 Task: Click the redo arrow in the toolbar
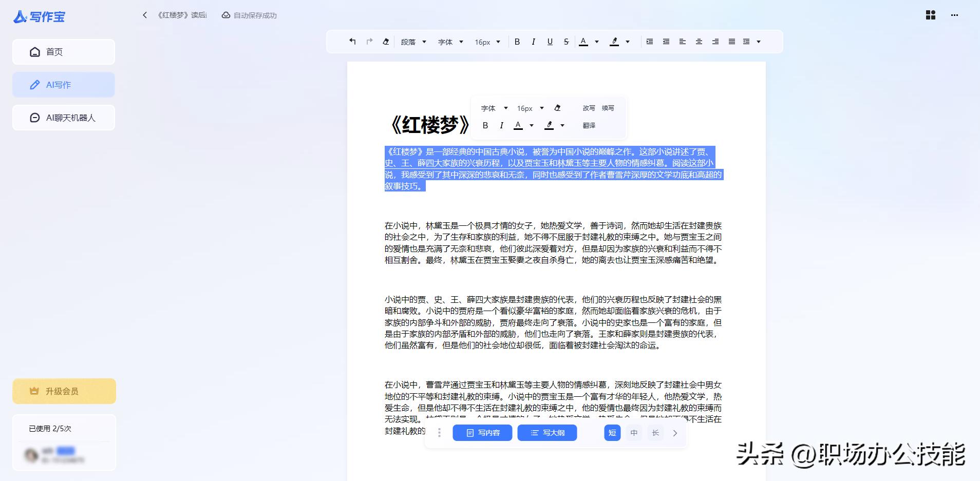(x=369, y=42)
